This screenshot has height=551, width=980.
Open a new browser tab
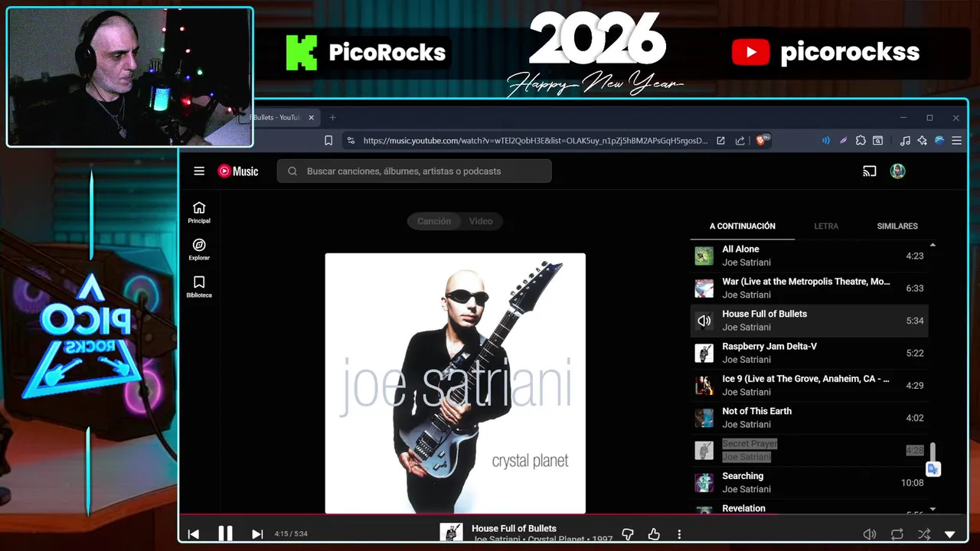pyautogui.click(x=332, y=118)
